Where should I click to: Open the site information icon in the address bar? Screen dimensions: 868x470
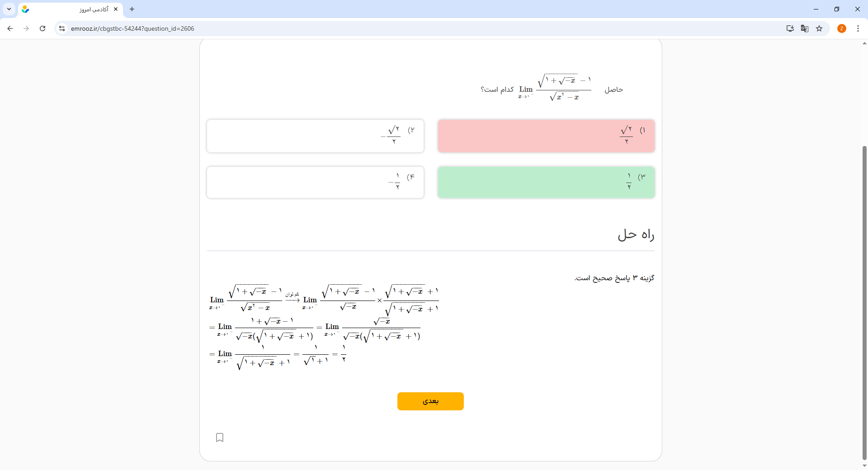tap(62, 28)
